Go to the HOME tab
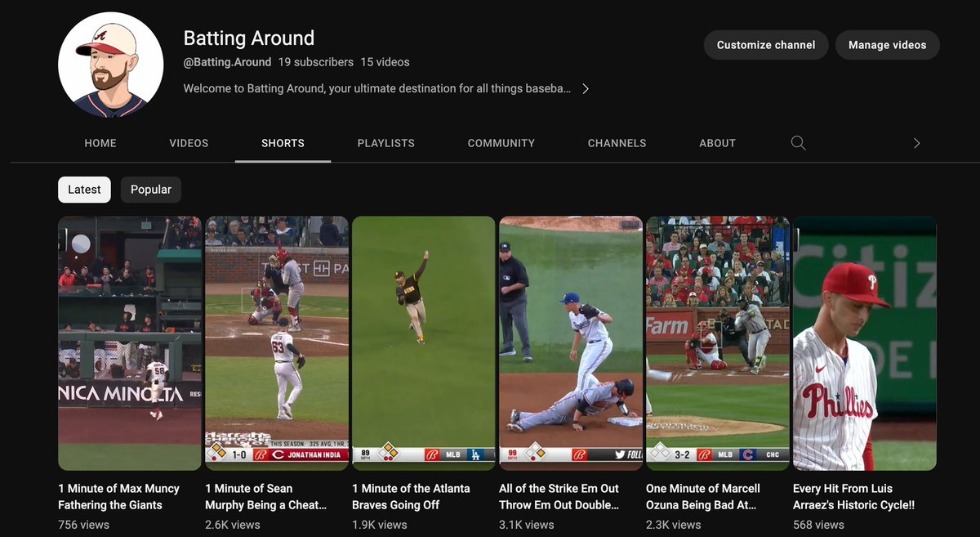980x537 pixels. coord(100,142)
